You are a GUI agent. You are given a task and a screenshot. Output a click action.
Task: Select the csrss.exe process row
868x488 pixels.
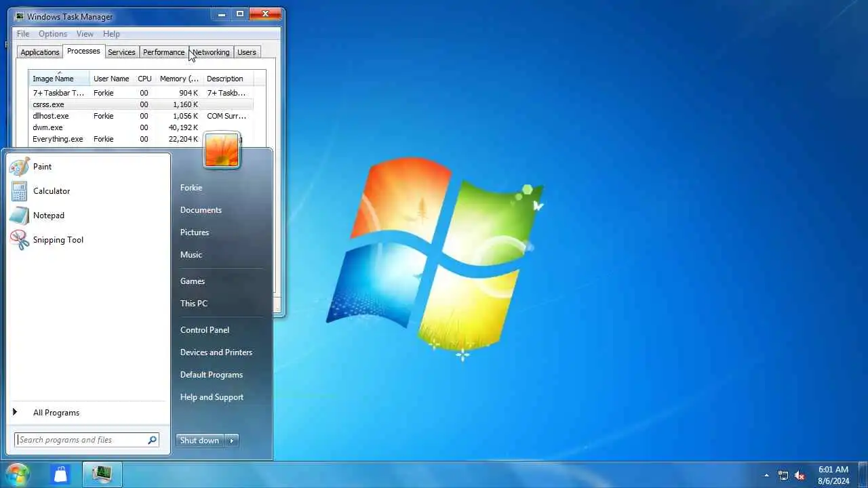pos(141,104)
